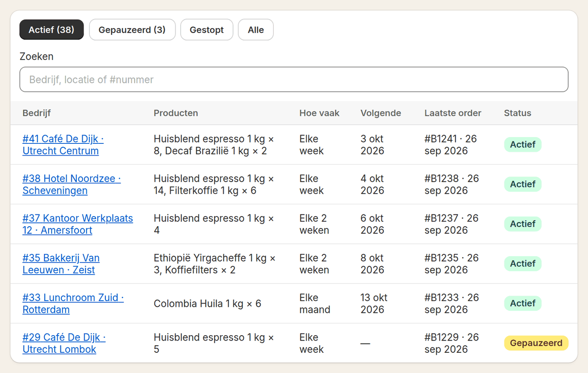Click the 3 okt 2026 date
Image resolution: width=588 pixels, height=373 pixels.
click(372, 145)
